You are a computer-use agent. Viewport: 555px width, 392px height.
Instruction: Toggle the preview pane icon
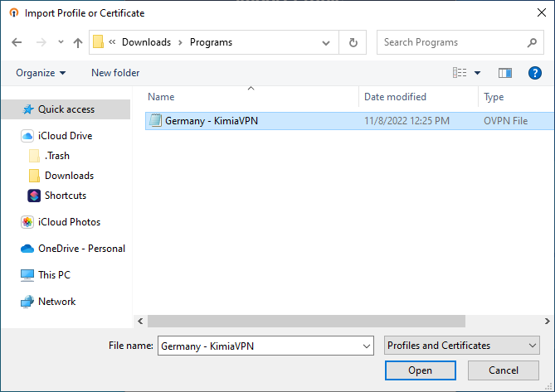point(505,73)
